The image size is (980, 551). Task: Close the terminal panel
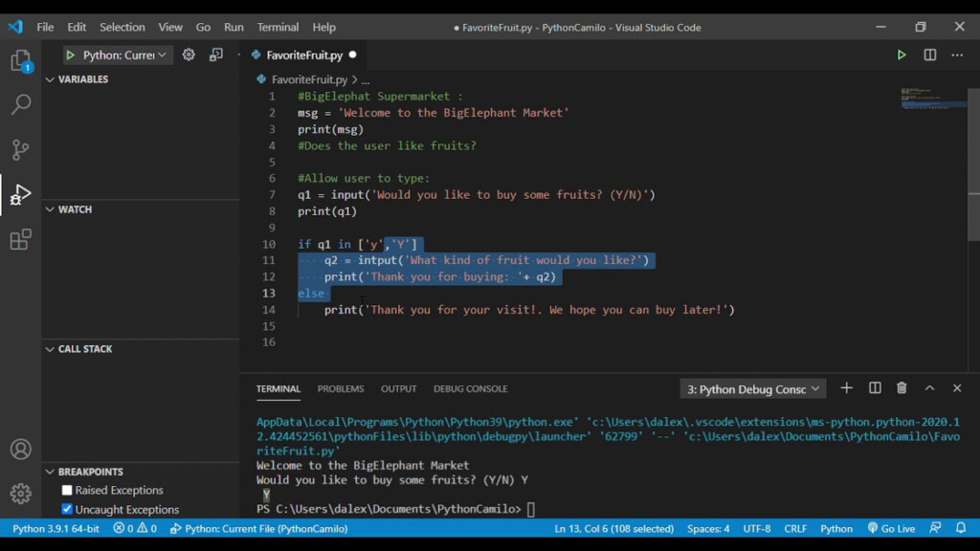click(957, 388)
